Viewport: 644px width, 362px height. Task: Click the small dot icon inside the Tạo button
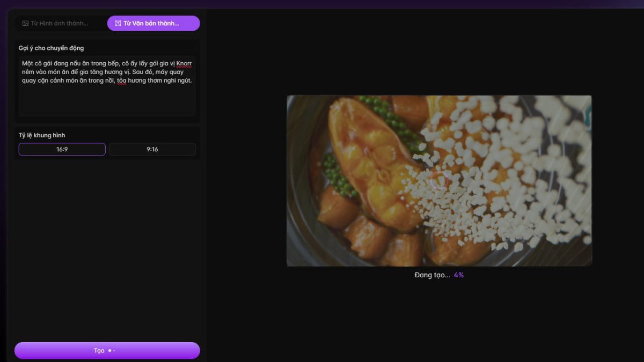click(x=110, y=350)
